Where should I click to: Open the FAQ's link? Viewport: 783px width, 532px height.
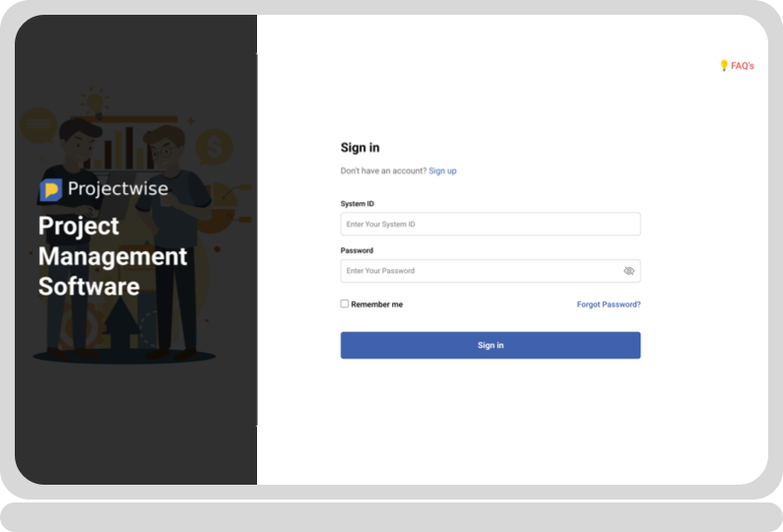click(x=742, y=66)
